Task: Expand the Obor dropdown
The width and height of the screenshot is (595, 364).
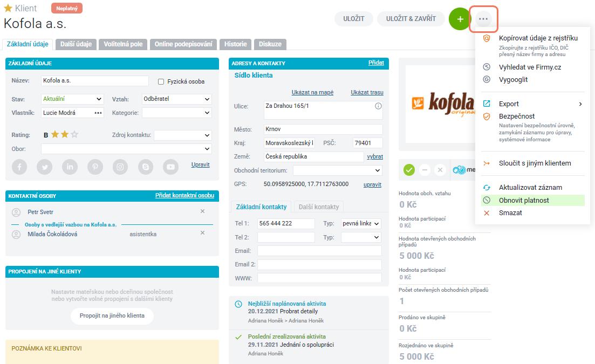Action: point(126,149)
